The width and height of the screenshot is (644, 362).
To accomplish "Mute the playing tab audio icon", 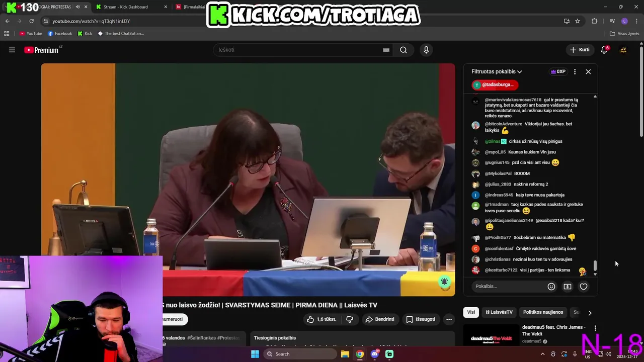I will [x=77, y=7].
